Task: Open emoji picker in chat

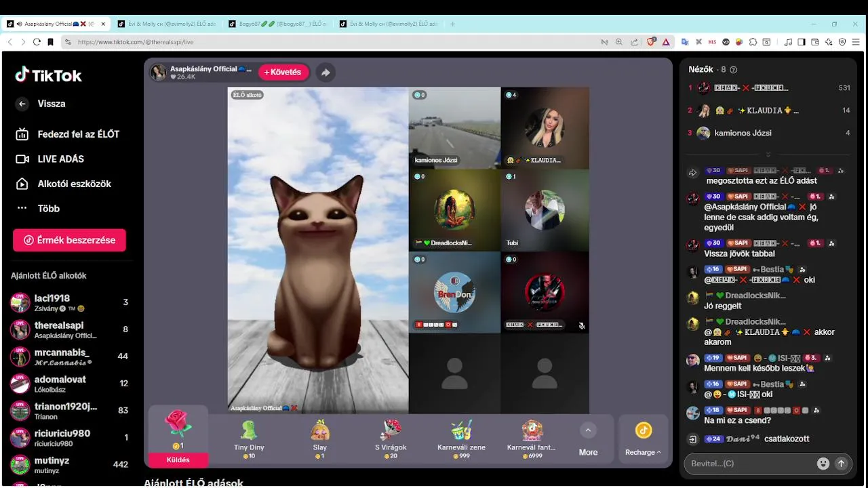Action: click(x=823, y=464)
